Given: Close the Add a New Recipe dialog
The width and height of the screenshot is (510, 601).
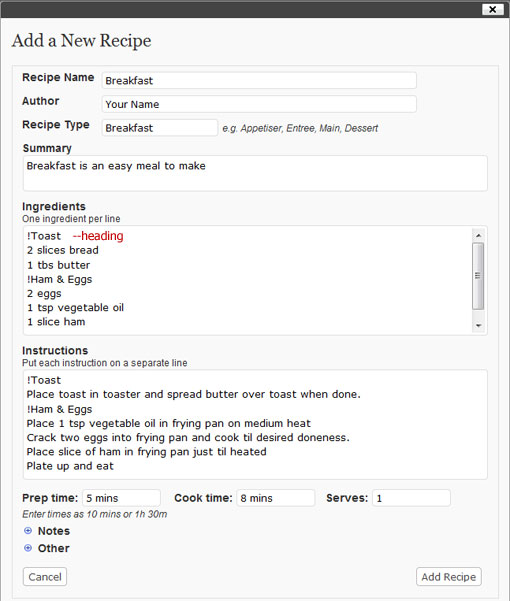Looking at the screenshot, I should pos(492,9).
